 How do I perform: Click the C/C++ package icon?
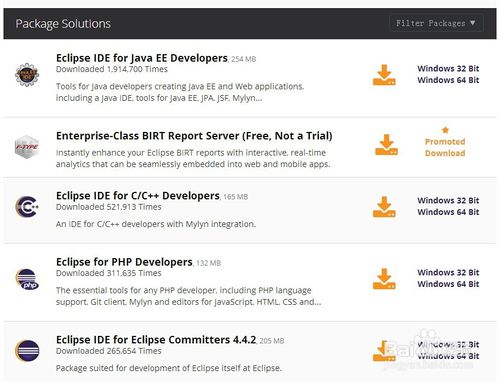[27, 207]
